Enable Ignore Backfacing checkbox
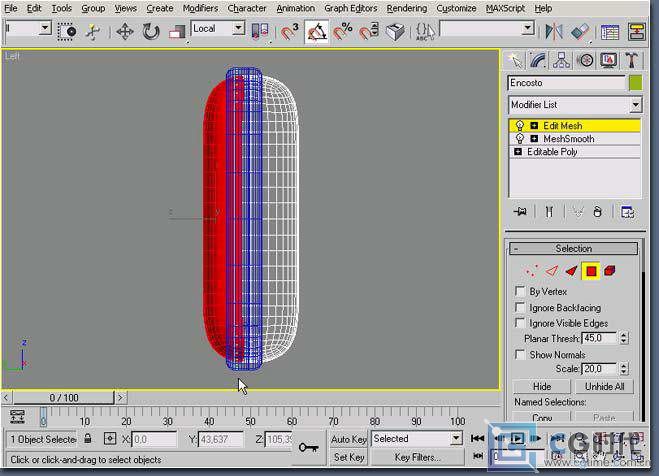 coord(520,307)
